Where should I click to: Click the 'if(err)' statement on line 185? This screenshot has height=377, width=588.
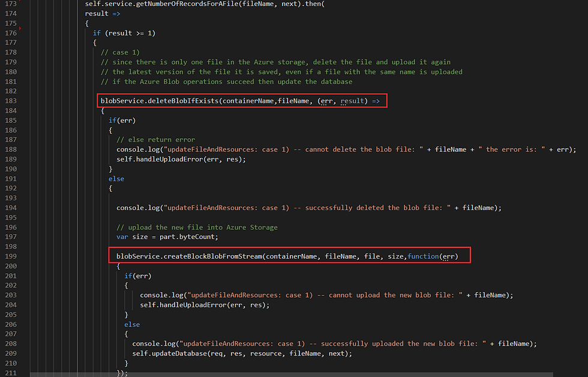[122, 121]
